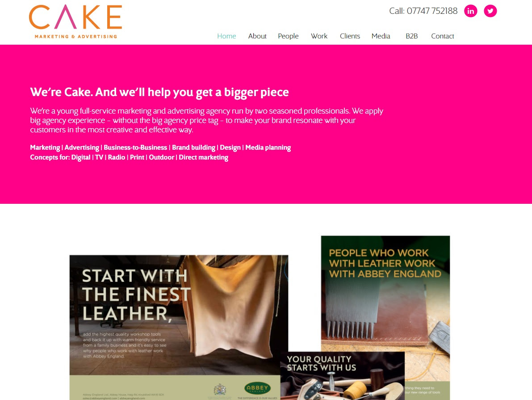Screen dimensions: 532x400
Task: Click the Abbey England green oval logo
Action: click(257, 388)
